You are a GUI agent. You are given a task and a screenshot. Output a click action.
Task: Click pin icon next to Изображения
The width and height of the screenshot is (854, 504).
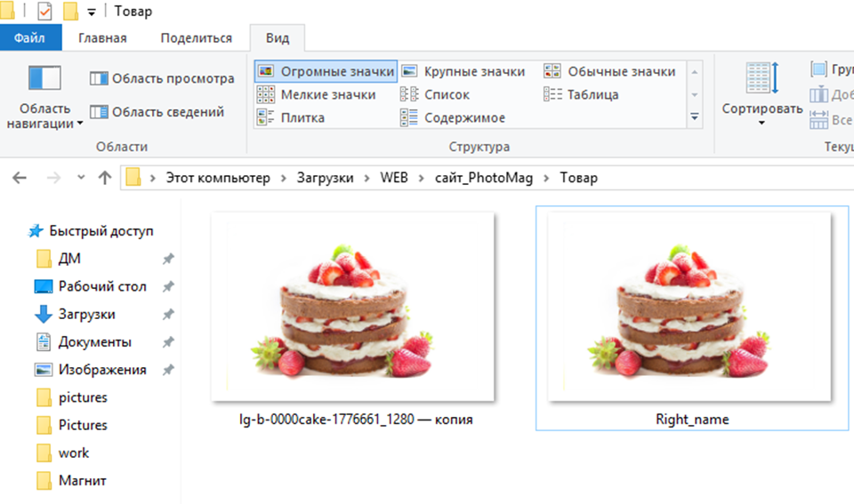[x=168, y=370]
